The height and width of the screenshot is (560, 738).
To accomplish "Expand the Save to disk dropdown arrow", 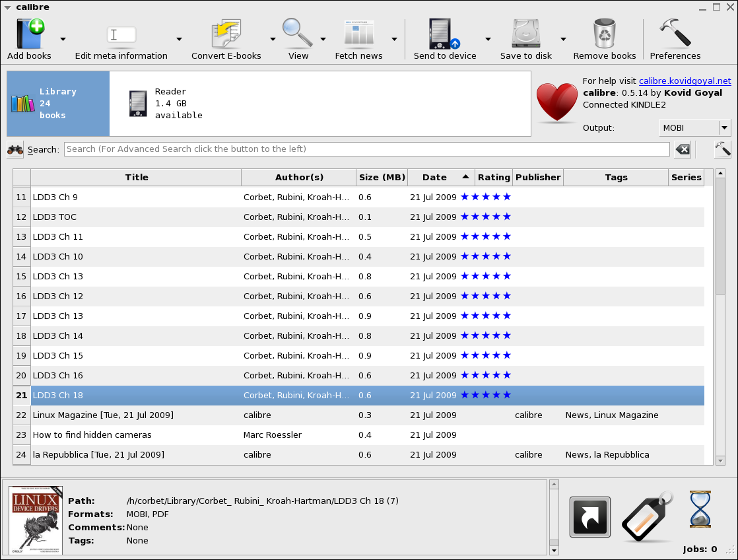I will click(563, 39).
